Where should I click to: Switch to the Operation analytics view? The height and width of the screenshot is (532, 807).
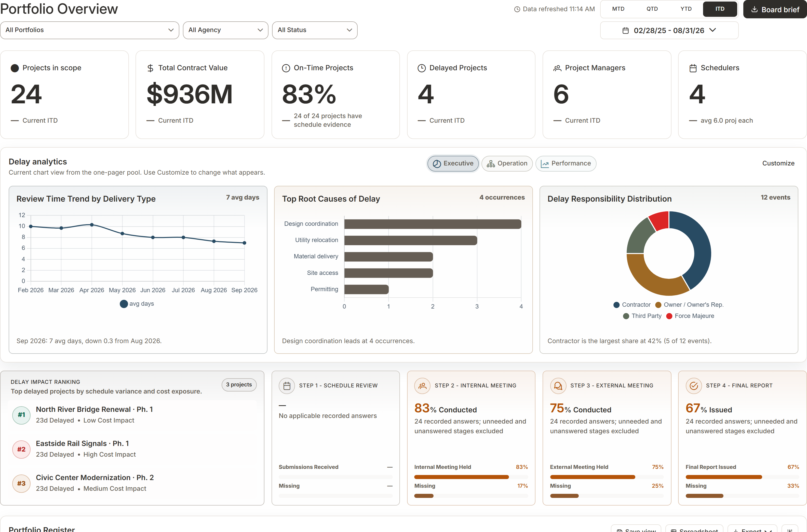(x=507, y=163)
